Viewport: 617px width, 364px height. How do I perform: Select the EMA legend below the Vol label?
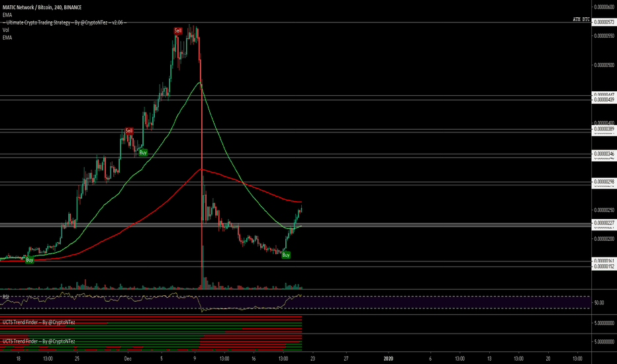tap(7, 38)
